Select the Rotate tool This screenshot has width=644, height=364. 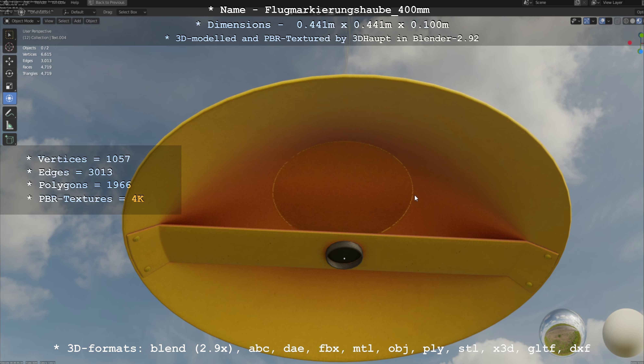pyautogui.click(x=9, y=73)
